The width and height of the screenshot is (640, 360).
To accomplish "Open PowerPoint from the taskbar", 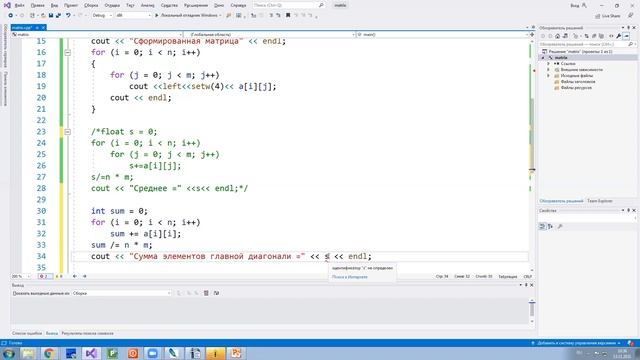I will (x=236, y=353).
